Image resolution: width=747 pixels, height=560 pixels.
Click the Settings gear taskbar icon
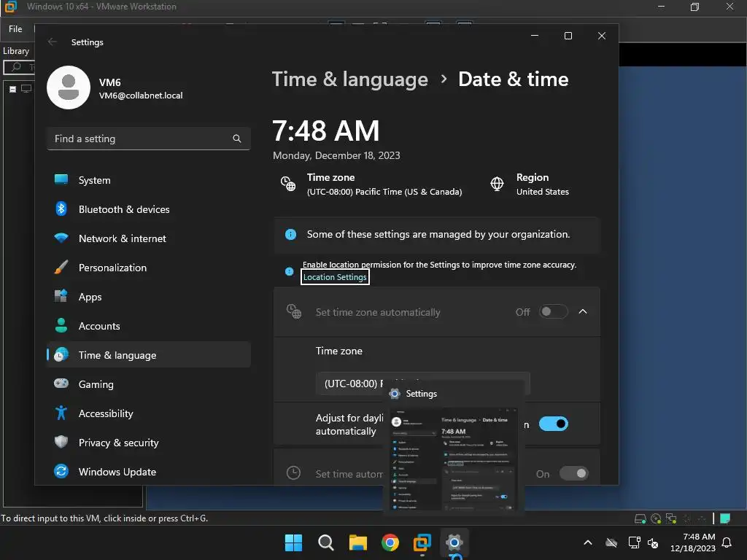[x=454, y=542]
